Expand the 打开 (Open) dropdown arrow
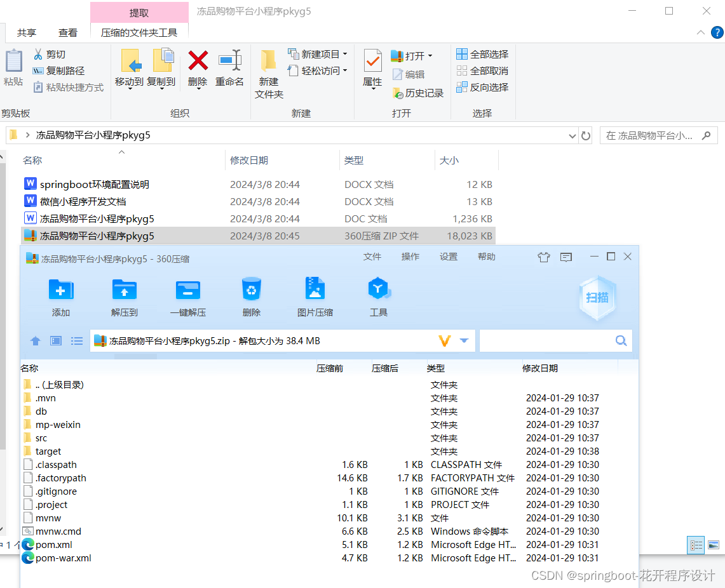Image resolution: width=725 pixels, height=588 pixels. point(430,55)
